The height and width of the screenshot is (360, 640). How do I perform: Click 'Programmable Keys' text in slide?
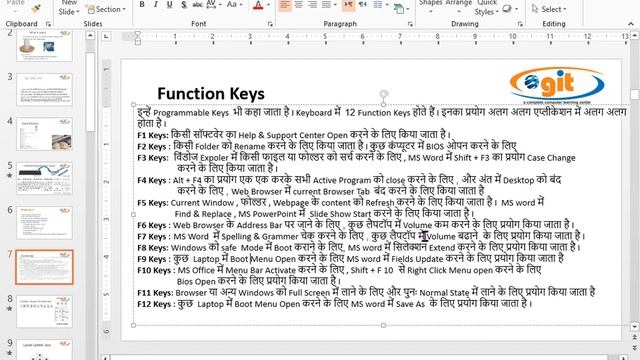pyautogui.click(x=191, y=113)
